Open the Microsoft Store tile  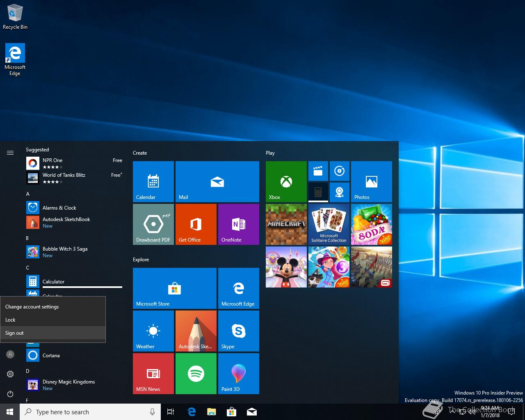tap(175, 288)
